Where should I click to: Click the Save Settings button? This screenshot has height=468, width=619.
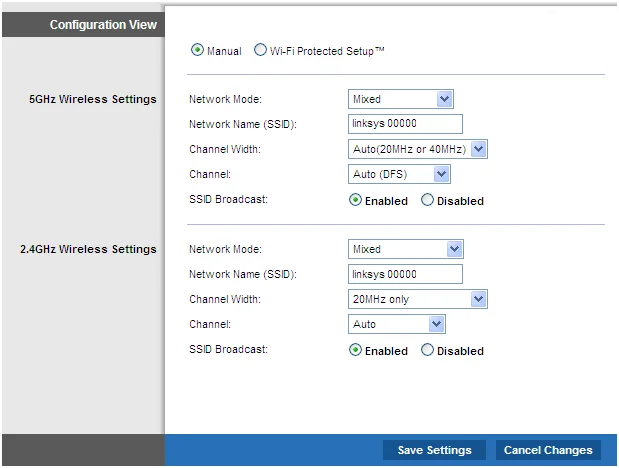coord(434,450)
